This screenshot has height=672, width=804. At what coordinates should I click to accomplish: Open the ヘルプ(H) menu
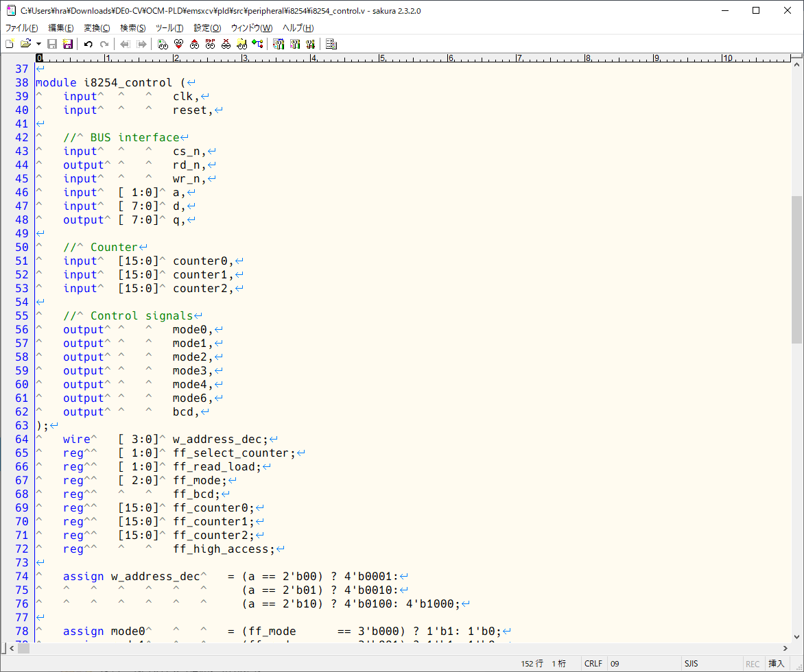click(x=298, y=27)
